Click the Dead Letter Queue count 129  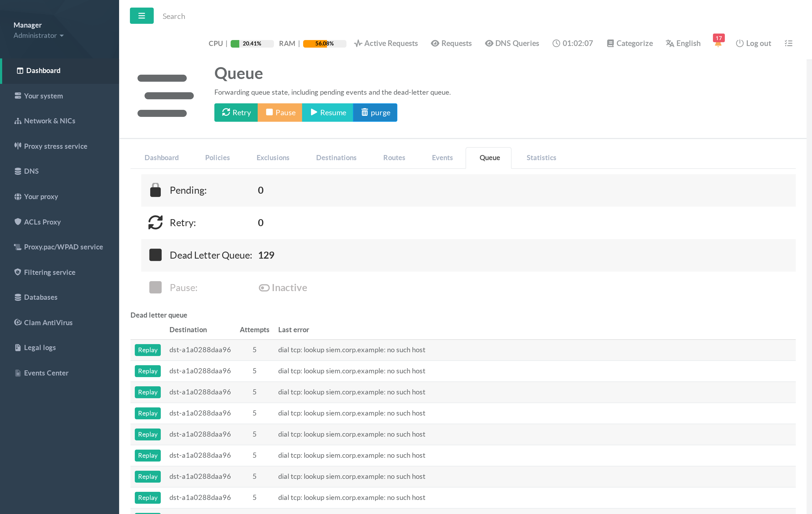(x=266, y=255)
